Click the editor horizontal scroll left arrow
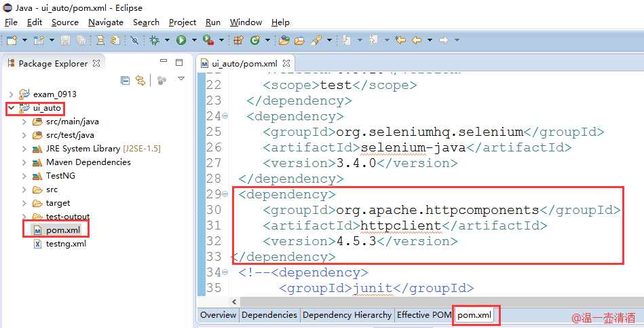644x328 pixels. (x=234, y=302)
